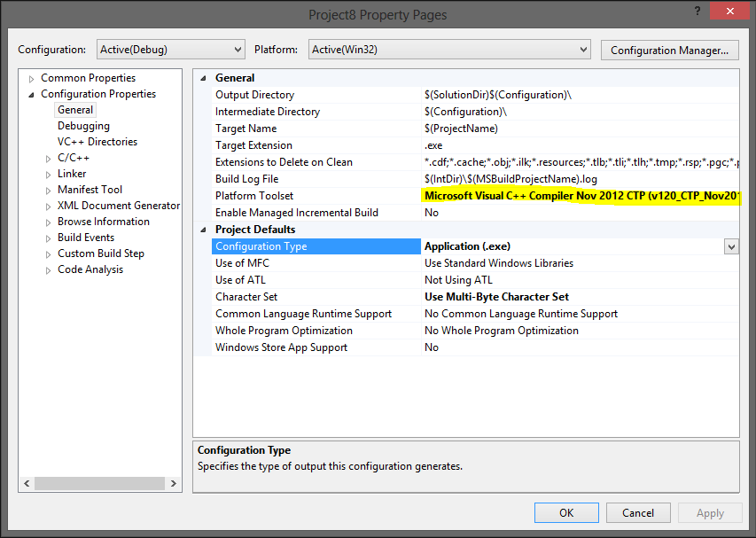Click the OK button
Screen dimensions: 756x538
pos(565,512)
